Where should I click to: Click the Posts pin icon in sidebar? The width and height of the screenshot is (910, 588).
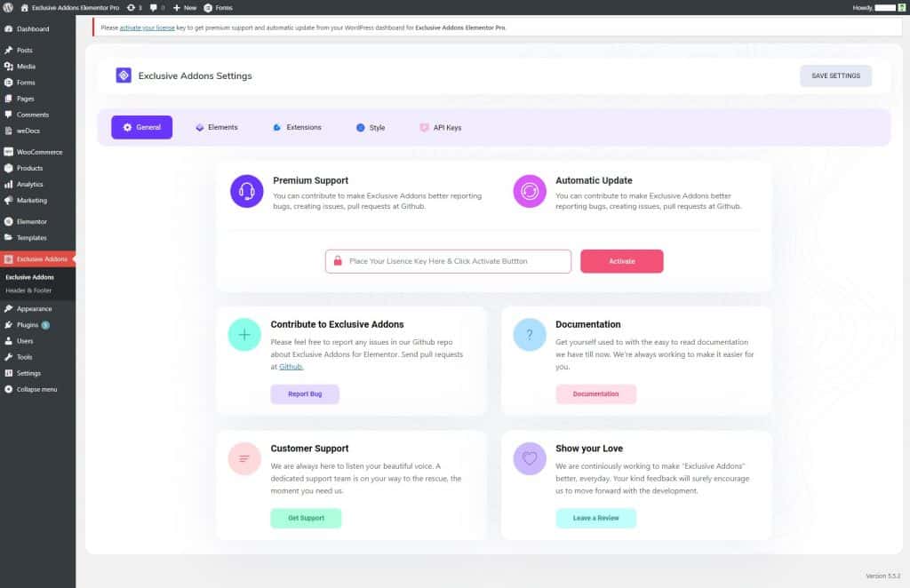pyautogui.click(x=8, y=51)
